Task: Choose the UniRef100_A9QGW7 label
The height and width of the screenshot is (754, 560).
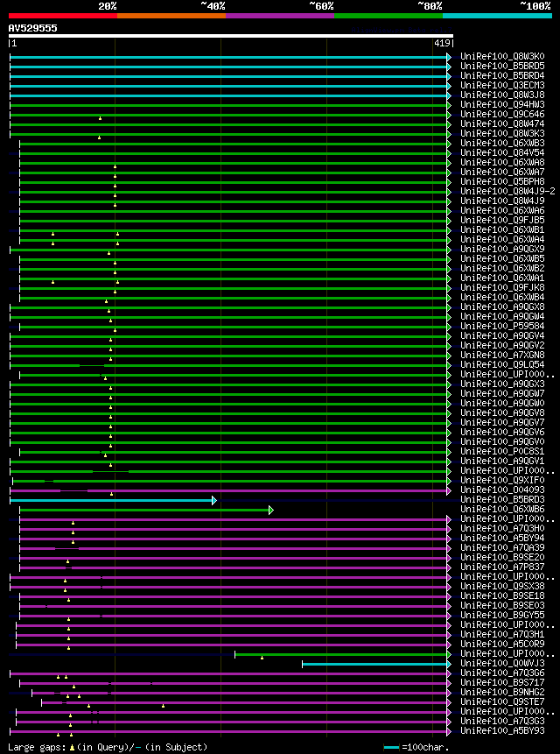Action: (502, 393)
